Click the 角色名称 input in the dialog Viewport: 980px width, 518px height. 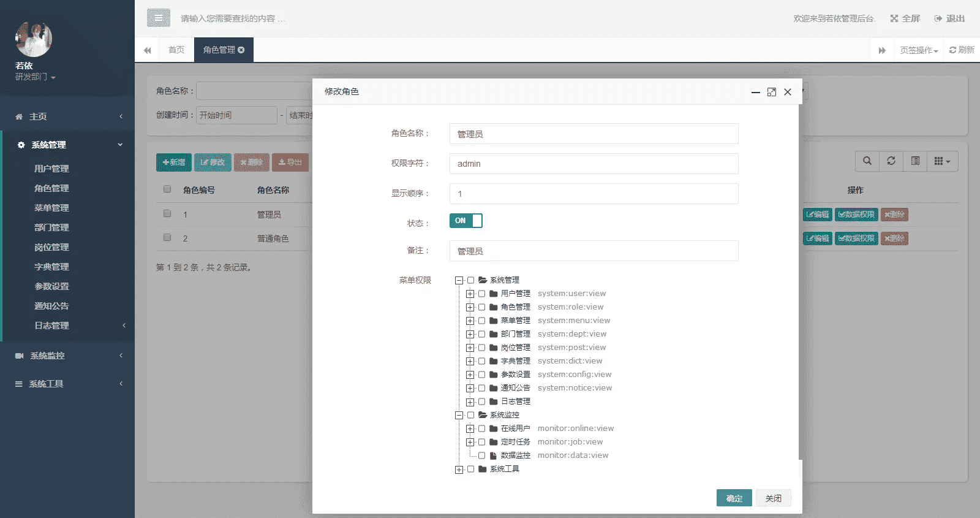[x=594, y=134]
